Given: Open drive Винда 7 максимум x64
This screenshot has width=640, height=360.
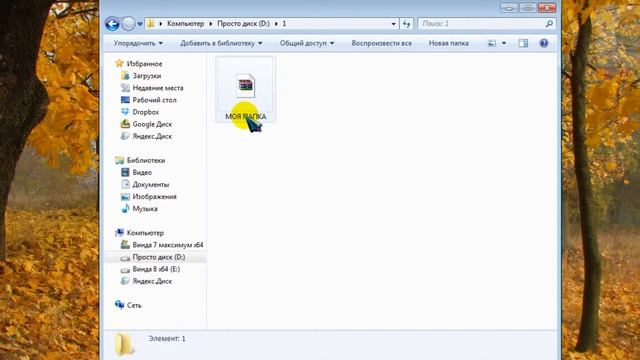Looking at the screenshot, I should tap(168, 245).
